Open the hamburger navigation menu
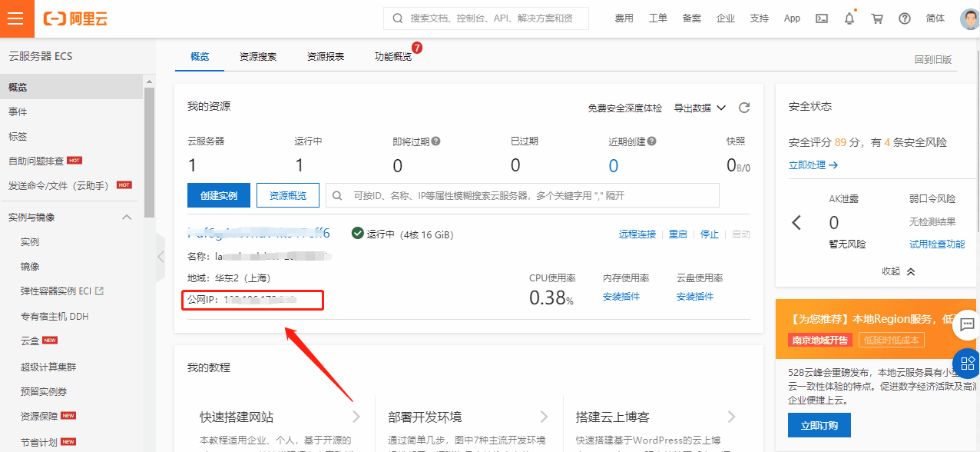This screenshot has height=452, width=980. click(17, 18)
